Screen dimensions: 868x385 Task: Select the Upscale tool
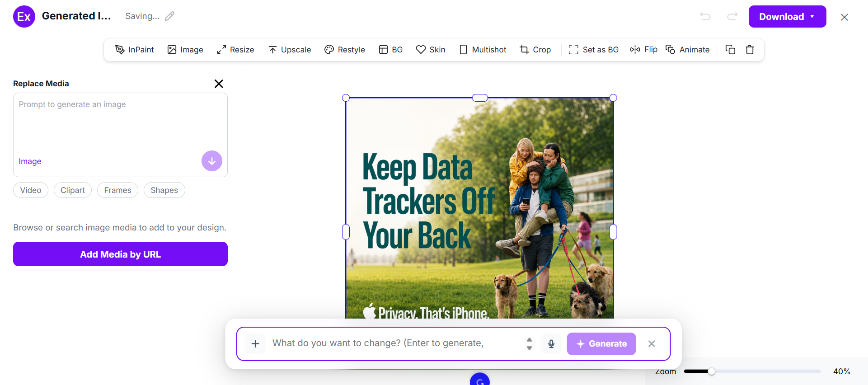pyautogui.click(x=290, y=50)
